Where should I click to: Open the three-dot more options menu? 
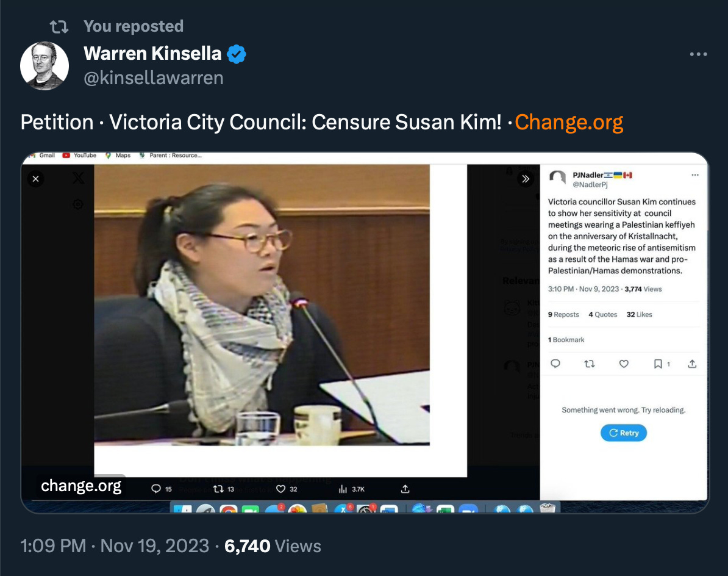click(698, 54)
